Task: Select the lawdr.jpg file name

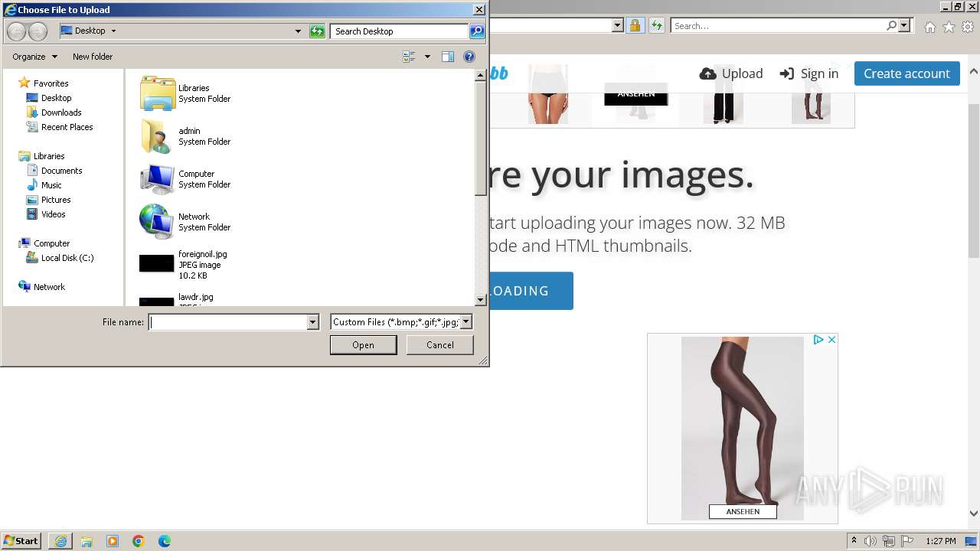Action: point(196,297)
